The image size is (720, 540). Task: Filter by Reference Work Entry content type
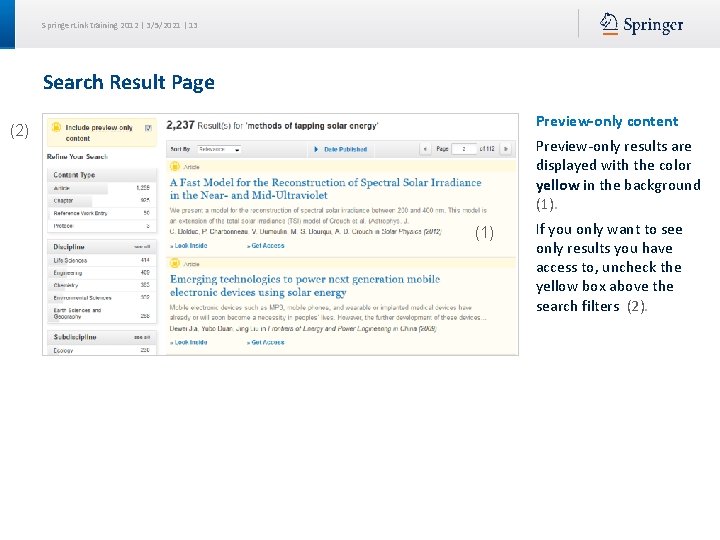pos(102,213)
